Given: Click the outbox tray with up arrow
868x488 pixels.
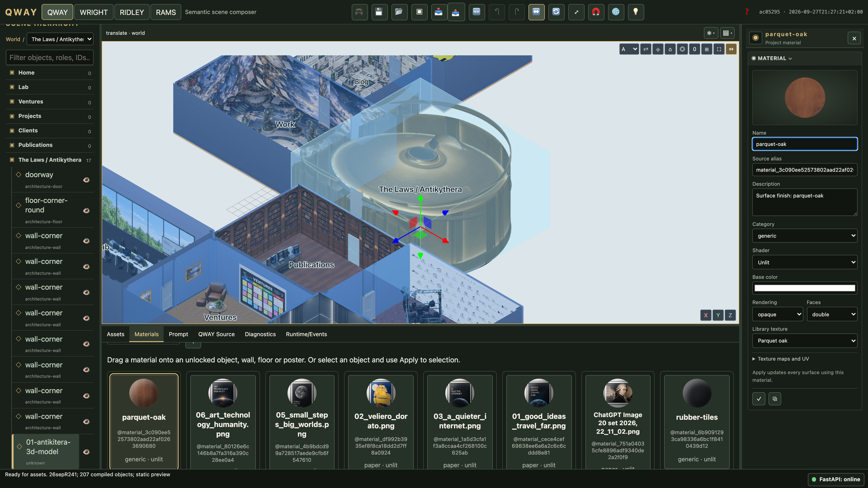Looking at the screenshot, I should point(456,12).
